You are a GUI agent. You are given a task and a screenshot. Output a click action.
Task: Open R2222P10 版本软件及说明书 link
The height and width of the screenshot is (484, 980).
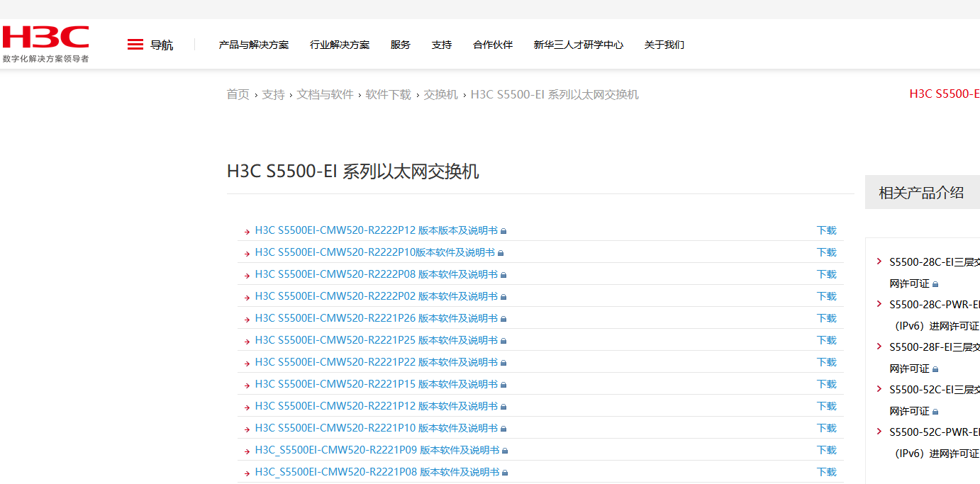coord(375,252)
